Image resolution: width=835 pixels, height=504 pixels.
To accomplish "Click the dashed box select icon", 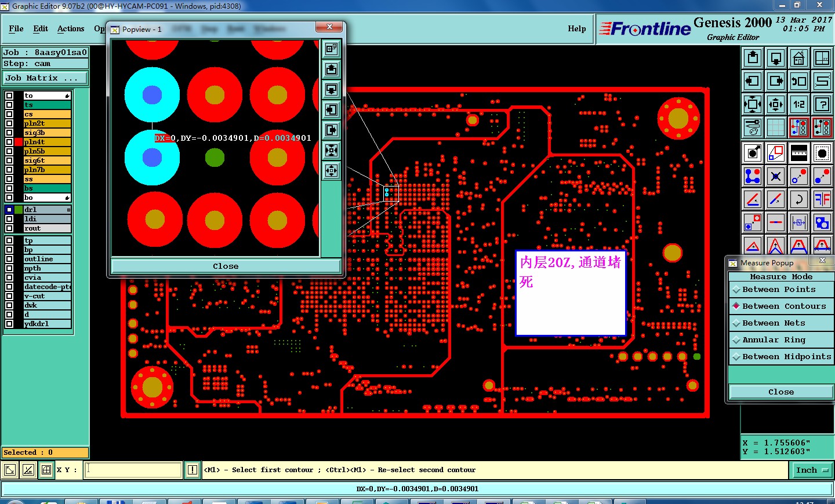I will point(822,153).
